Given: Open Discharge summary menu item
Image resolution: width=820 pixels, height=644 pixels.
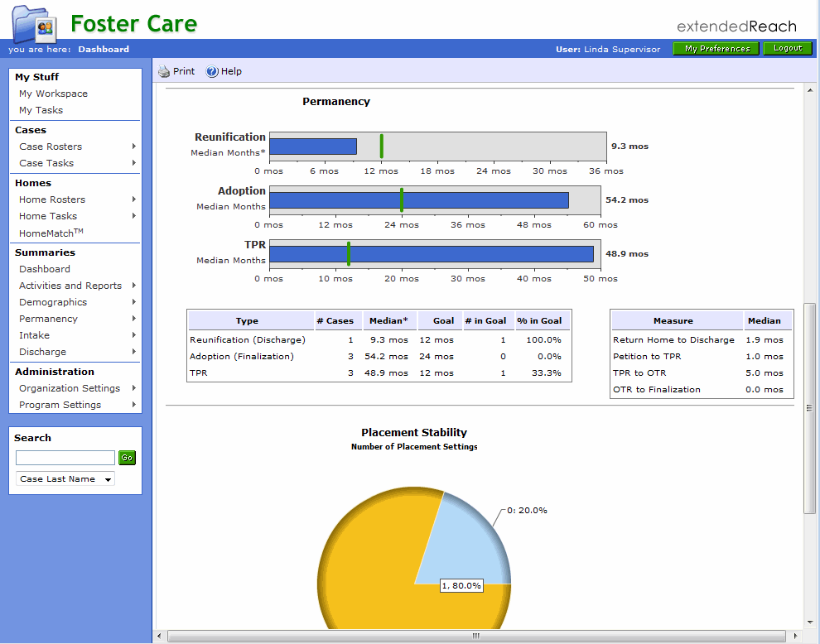Looking at the screenshot, I should (43, 352).
